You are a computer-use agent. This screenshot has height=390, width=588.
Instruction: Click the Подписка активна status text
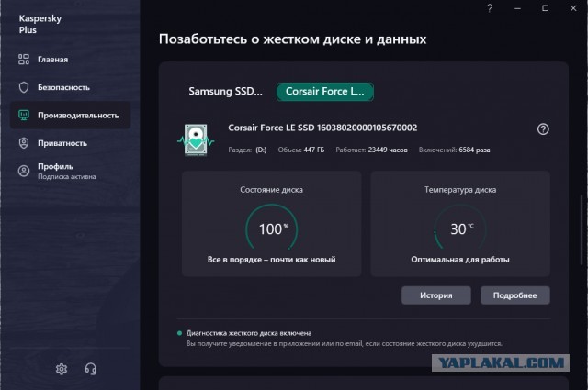(67, 176)
